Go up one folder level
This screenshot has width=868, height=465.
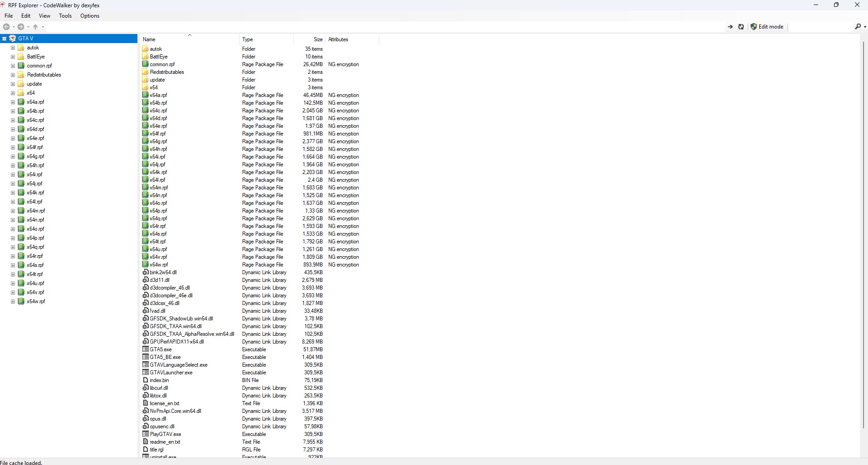point(35,27)
